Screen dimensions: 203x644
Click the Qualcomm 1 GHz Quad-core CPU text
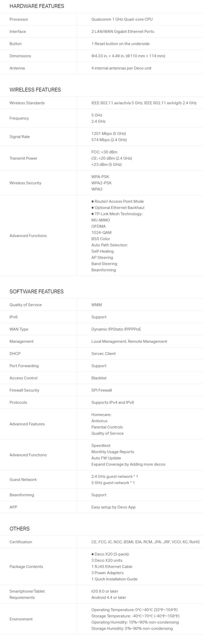pos(122,19)
